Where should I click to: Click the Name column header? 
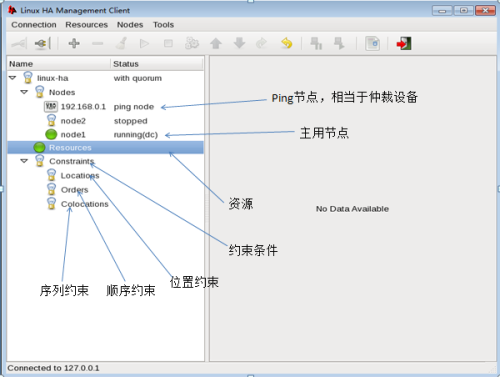pos(59,64)
